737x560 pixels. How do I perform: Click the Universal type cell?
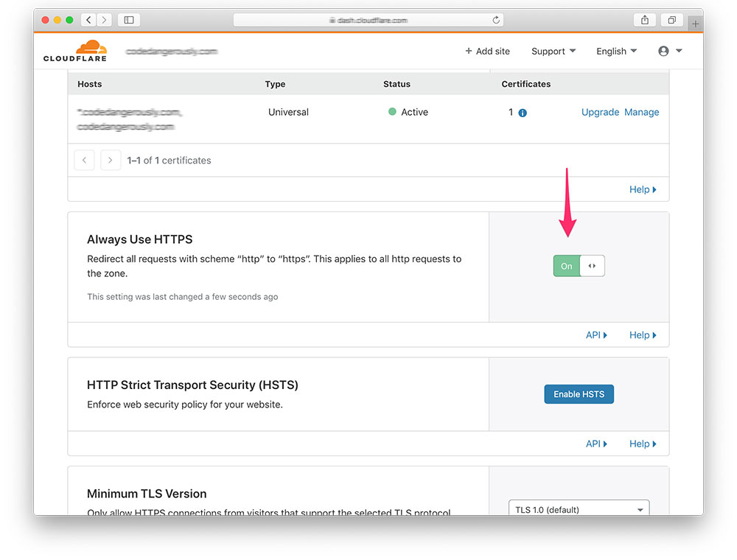pyautogui.click(x=288, y=112)
